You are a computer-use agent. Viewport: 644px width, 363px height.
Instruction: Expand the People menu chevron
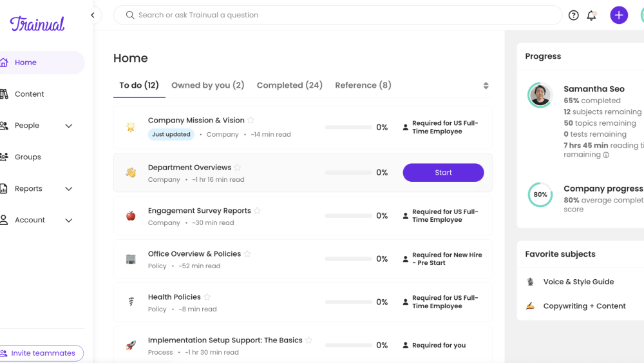[69, 126]
